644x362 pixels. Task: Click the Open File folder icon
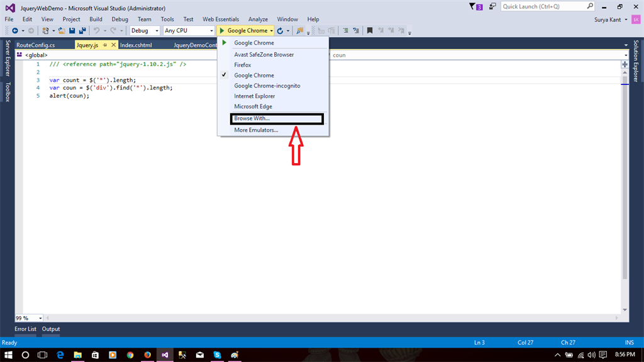click(x=62, y=30)
